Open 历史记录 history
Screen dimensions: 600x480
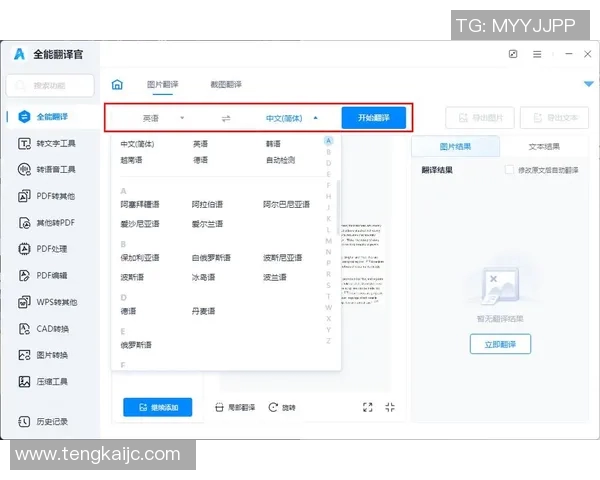[x=43, y=421]
